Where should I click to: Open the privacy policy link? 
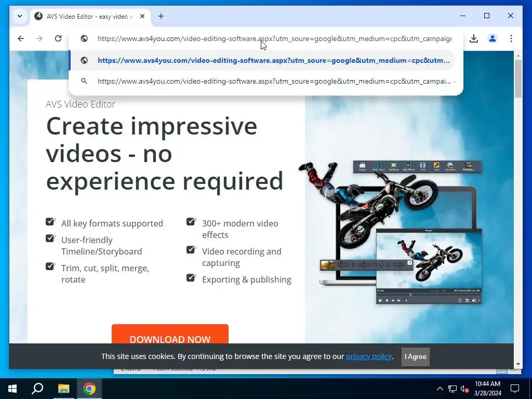[x=369, y=356]
